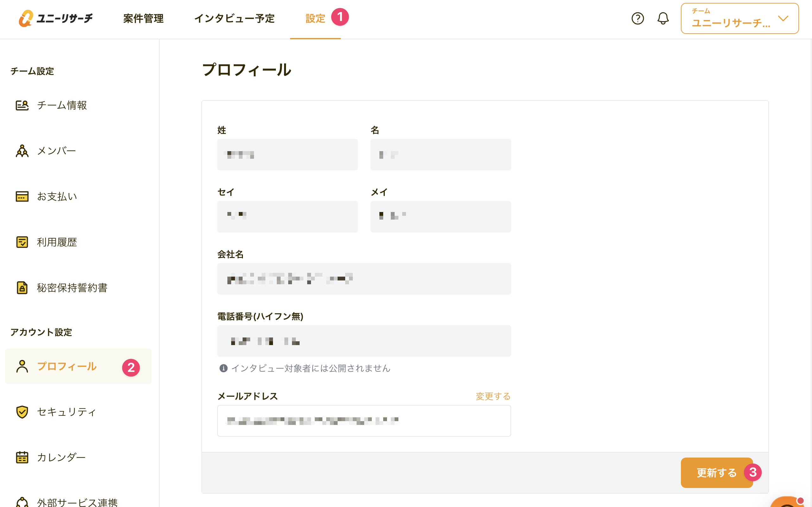812x507 pixels.
Task: Switch to インタビュー予定 tab
Action: [x=234, y=18]
